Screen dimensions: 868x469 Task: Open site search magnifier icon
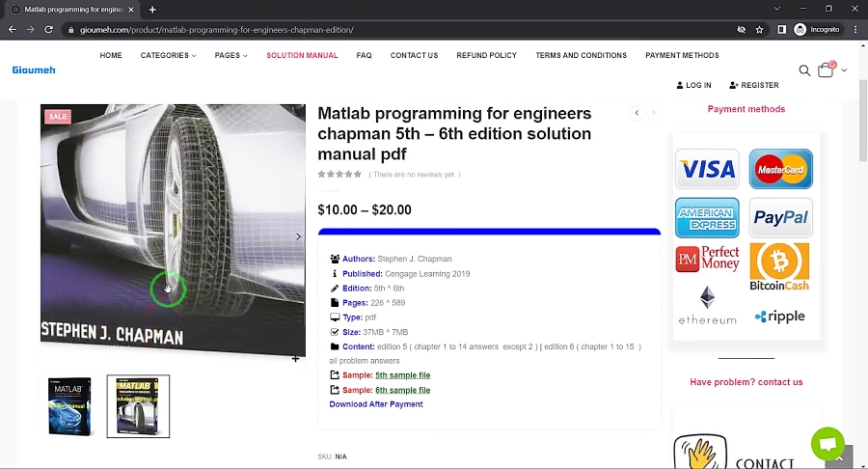804,70
